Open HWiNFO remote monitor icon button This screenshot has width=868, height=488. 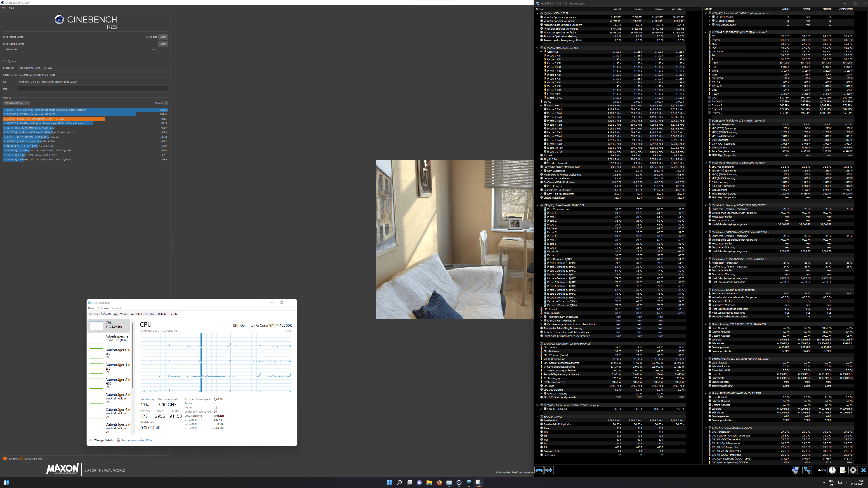pos(795,470)
